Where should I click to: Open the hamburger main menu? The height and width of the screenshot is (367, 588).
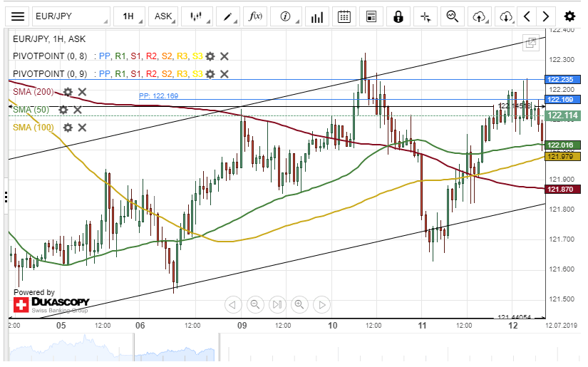pos(19,16)
